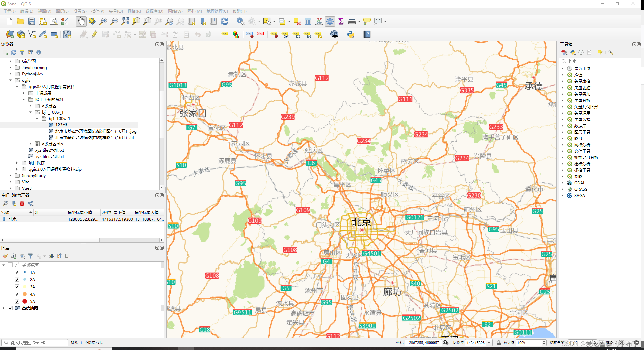
Task: Expand the Gis学习 folder
Action: [x=10, y=61]
